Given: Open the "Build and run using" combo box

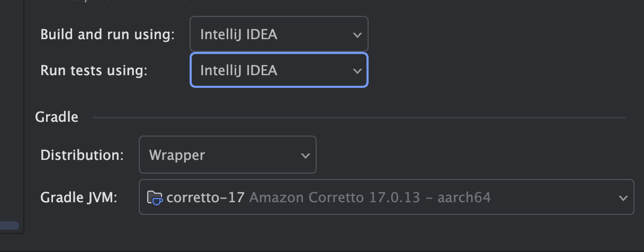Looking at the screenshot, I should 279,34.
